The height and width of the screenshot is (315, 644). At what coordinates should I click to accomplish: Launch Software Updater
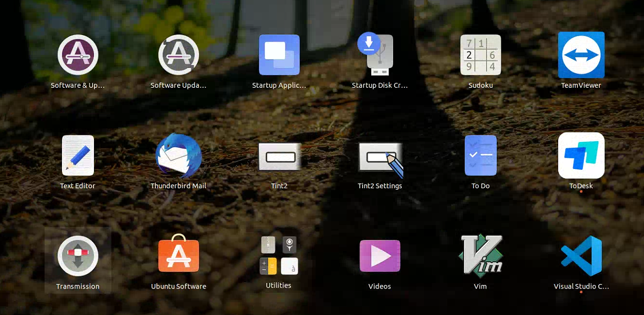point(178,55)
